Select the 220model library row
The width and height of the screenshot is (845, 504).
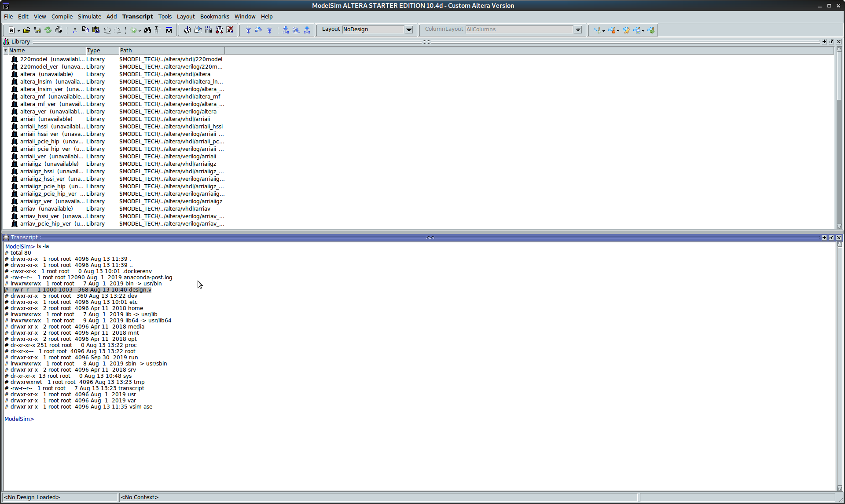[117, 59]
